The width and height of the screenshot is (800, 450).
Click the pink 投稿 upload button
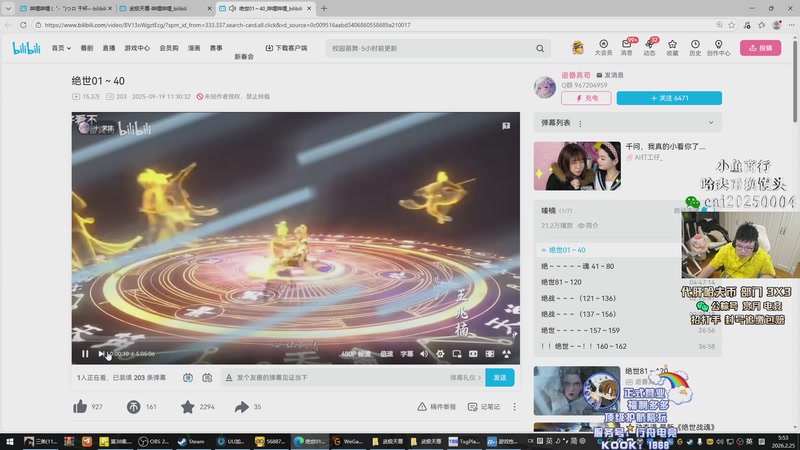(x=760, y=47)
